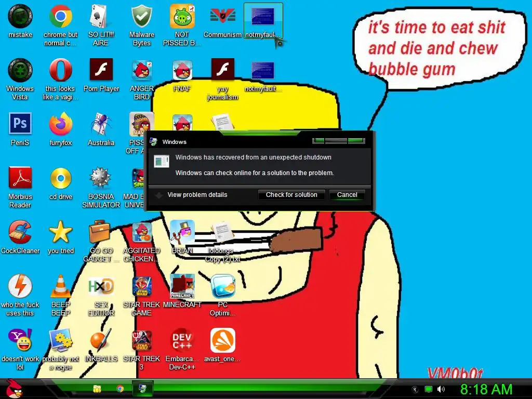Launch the Embarcadero Dev-C++ icon

(x=182, y=349)
